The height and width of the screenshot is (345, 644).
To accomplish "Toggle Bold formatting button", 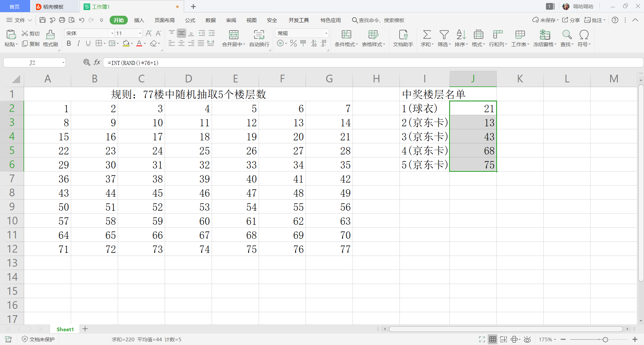I will click(69, 44).
